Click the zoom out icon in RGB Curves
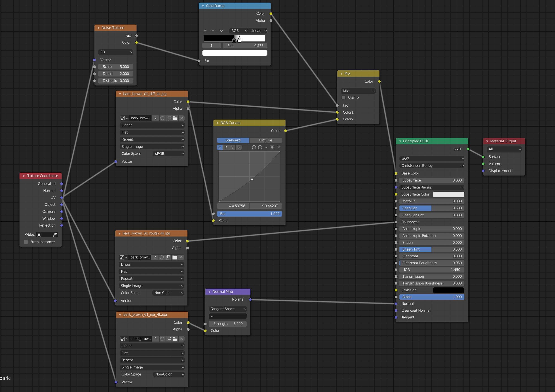The height and width of the screenshot is (392, 555). (x=260, y=147)
